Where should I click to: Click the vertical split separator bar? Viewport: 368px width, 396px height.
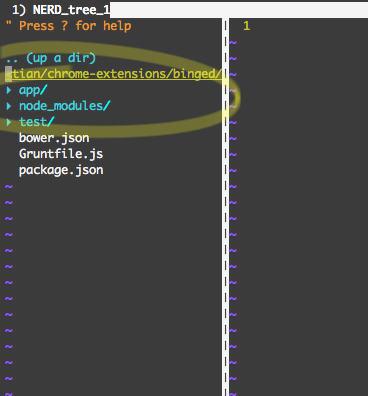[226, 207]
